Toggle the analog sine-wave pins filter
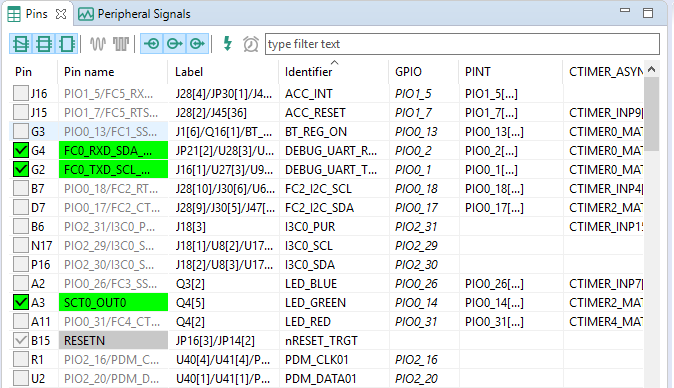Screen dimensions: 674x388 click(x=98, y=44)
